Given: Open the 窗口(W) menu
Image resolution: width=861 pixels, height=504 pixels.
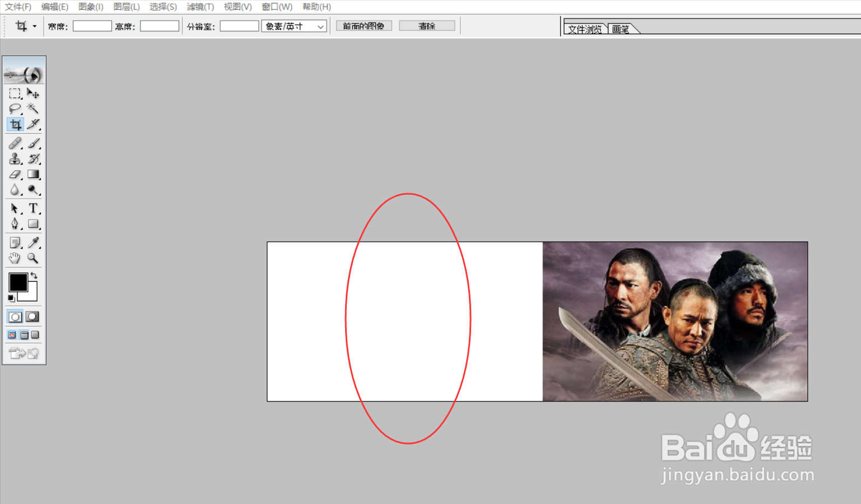Looking at the screenshot, I should click(277, 7).
